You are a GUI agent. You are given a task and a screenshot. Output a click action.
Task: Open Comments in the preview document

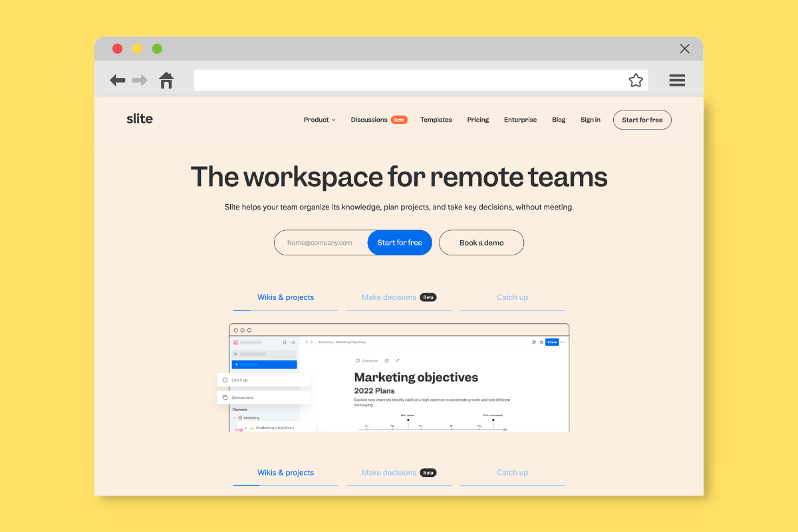click(x=366, y=360)
